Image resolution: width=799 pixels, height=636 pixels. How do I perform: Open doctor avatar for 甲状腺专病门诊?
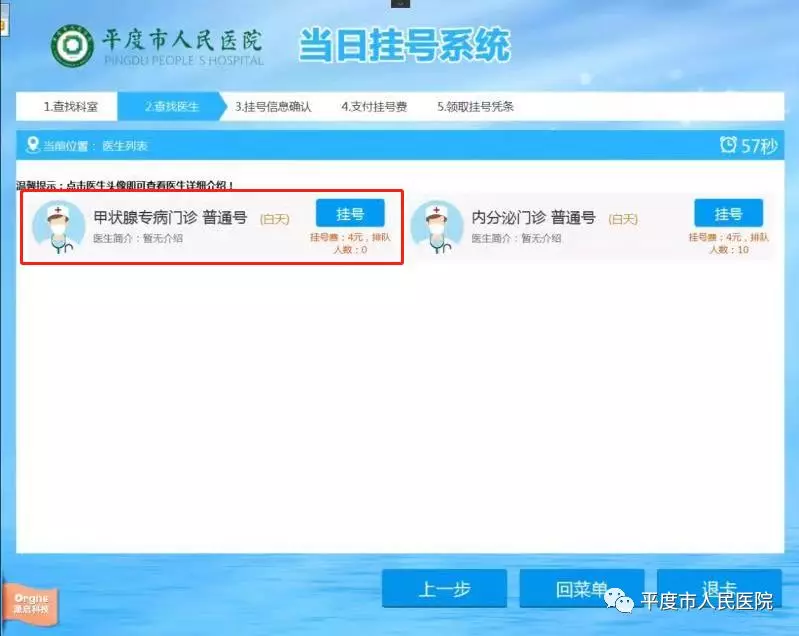point(57,228)
